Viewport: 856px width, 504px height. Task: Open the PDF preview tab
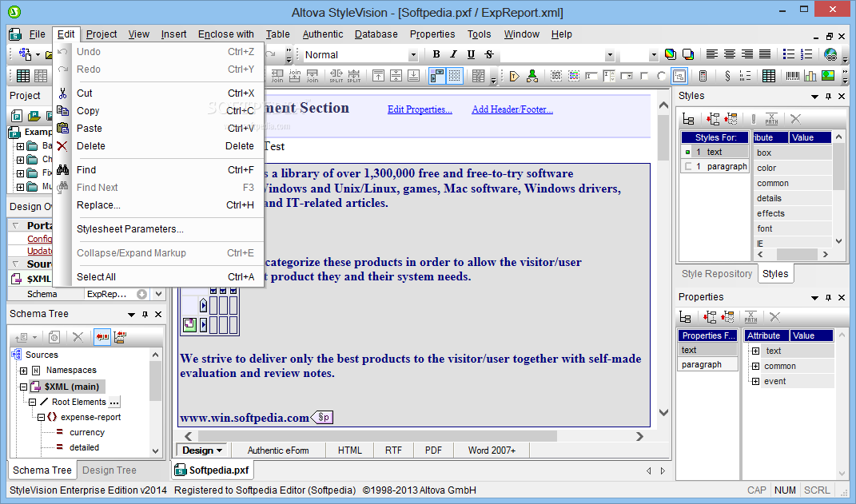433,450
